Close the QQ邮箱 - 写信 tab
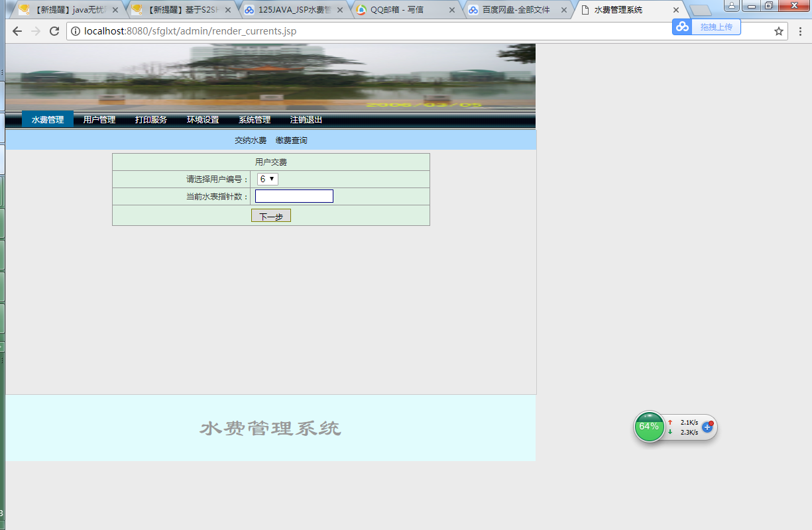This screenshot has width=812, height=530. coord(452,10)
